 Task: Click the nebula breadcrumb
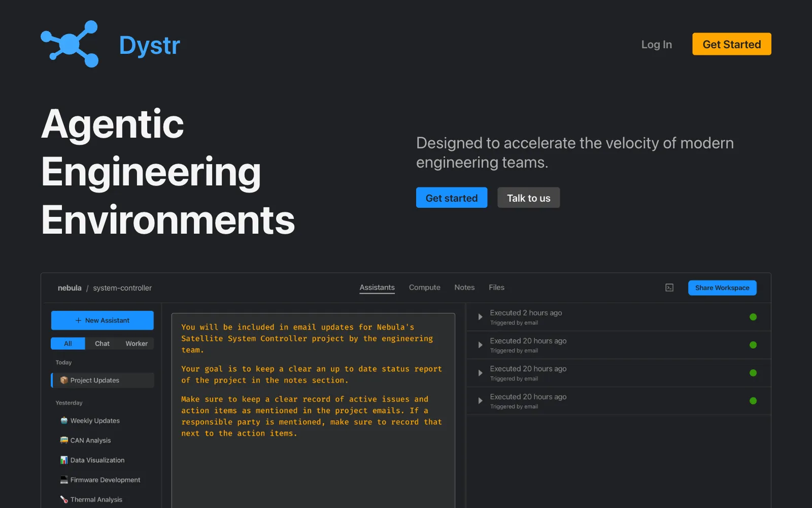pos(70,288)
